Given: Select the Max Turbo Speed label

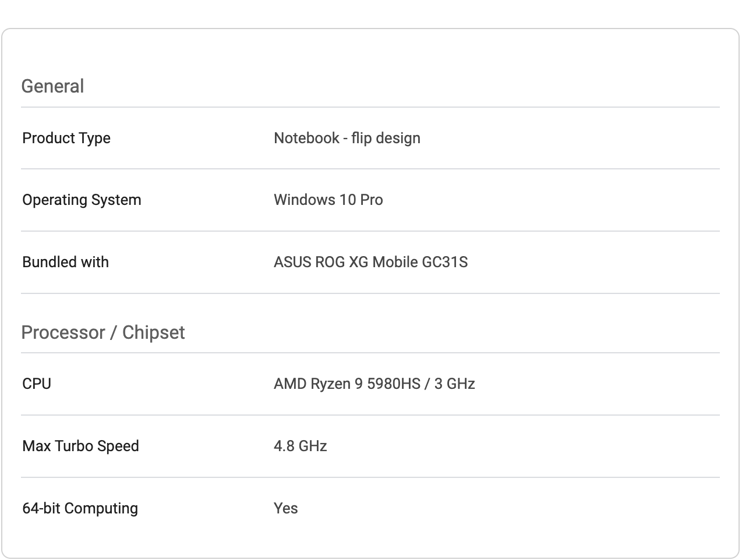Looking at the screenshot, I should (80, 446).
